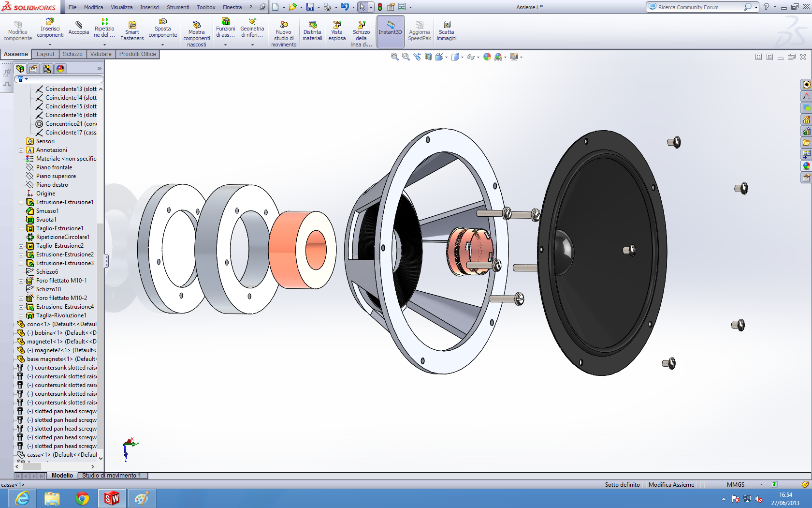Click Scatta immagini icon
Screen dimensions: 812x508
click(x=447, y=31)
